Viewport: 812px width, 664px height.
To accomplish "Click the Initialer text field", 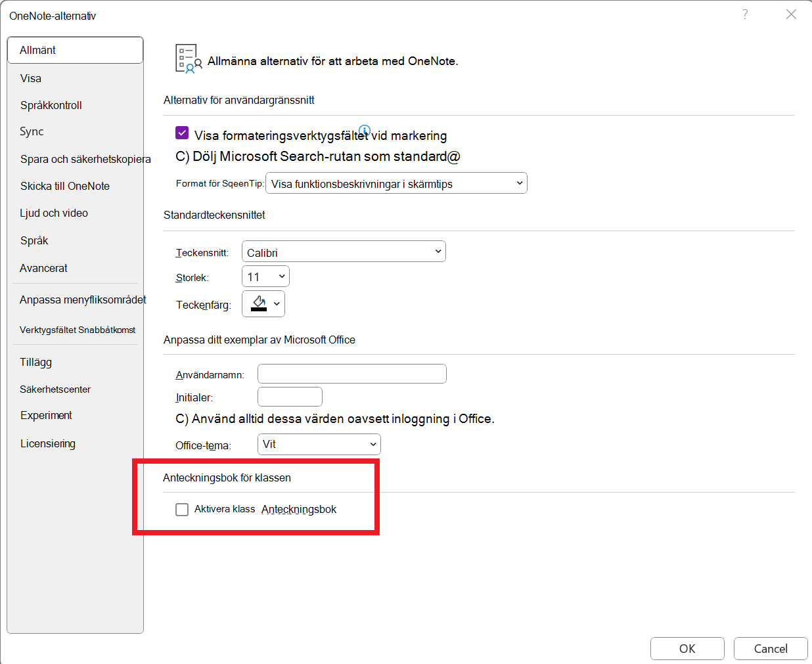I will (290, 397).
